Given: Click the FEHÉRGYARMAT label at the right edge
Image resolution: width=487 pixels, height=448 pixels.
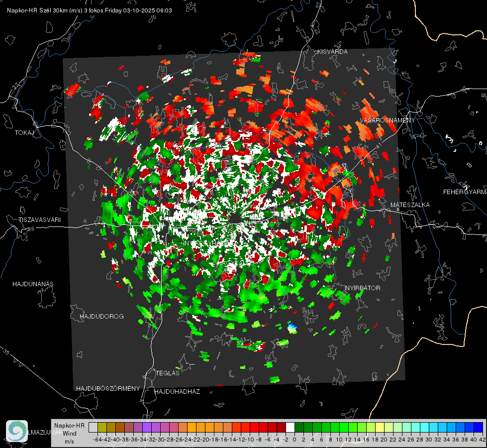Looking at the screenshot, I should [465, 192].
